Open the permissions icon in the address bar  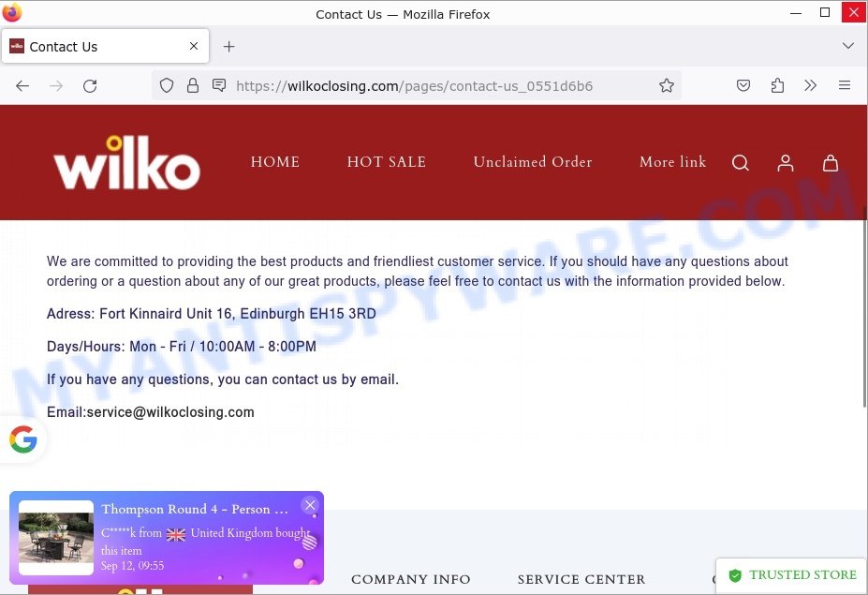click(x=219, y=85)
